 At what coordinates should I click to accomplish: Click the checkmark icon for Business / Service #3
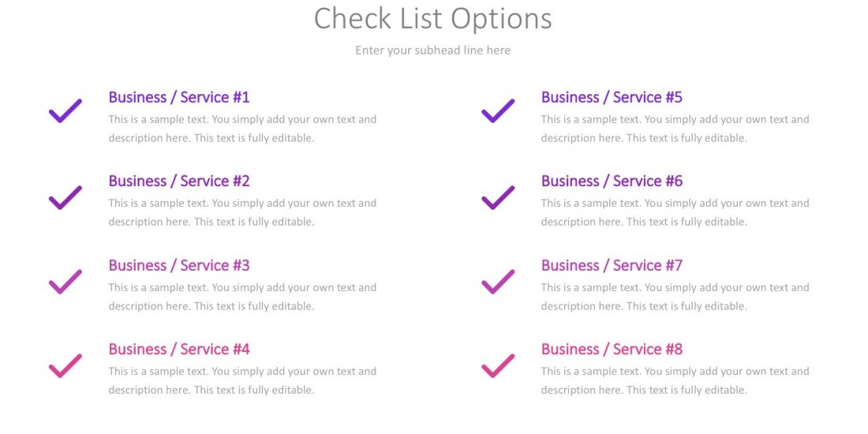[x=65, y=282]
